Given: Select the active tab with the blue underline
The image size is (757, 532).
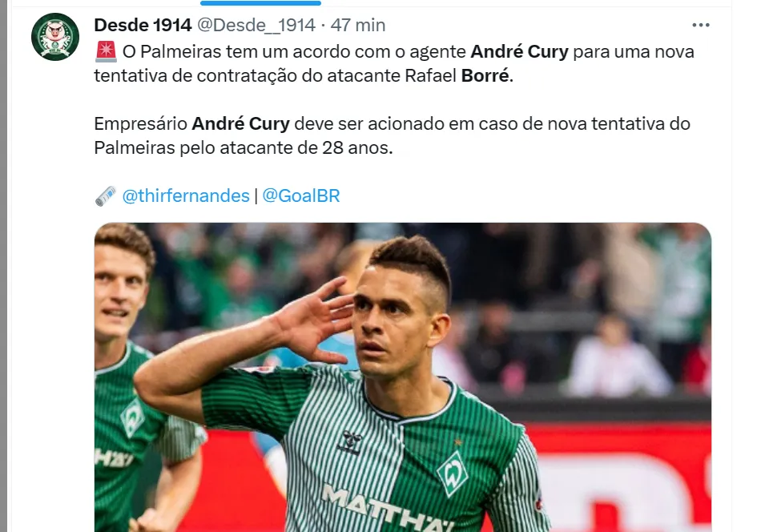Looking at the screenshot, I should (260, 3).
